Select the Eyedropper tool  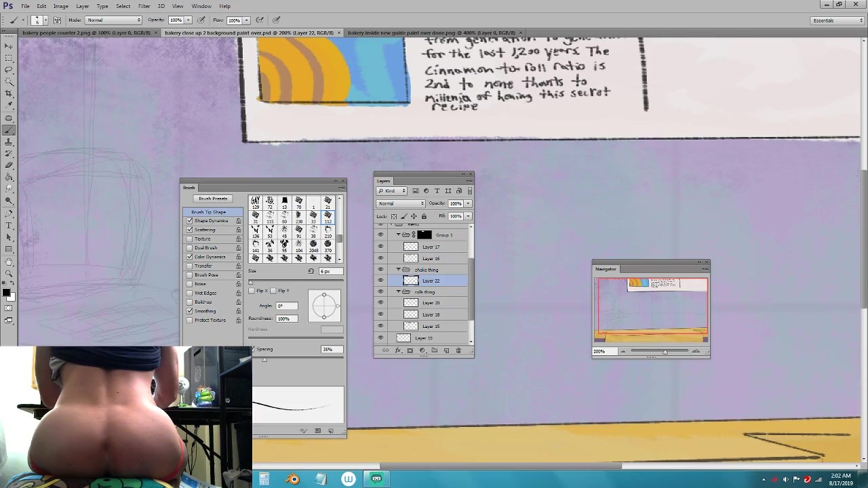point(9,106)
